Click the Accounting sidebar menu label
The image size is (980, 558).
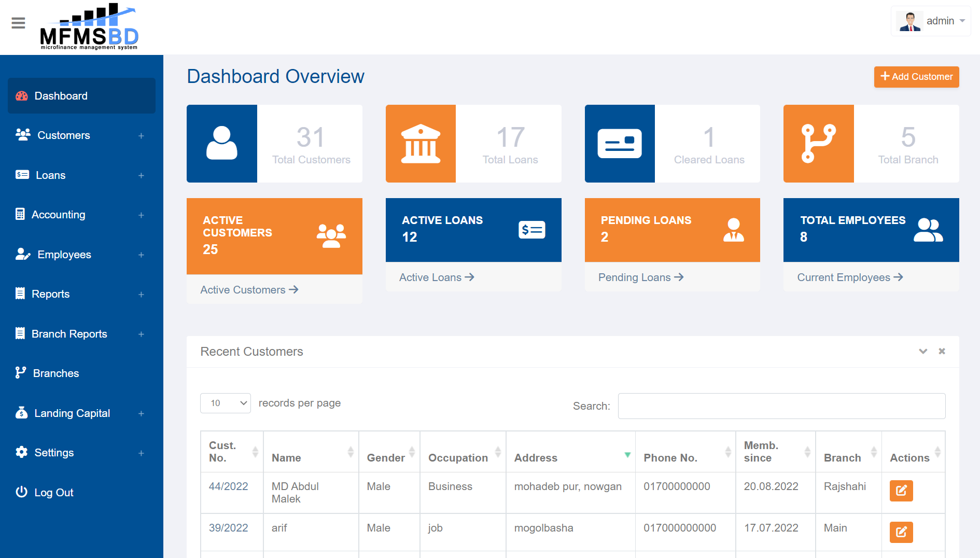coord(58,215)
